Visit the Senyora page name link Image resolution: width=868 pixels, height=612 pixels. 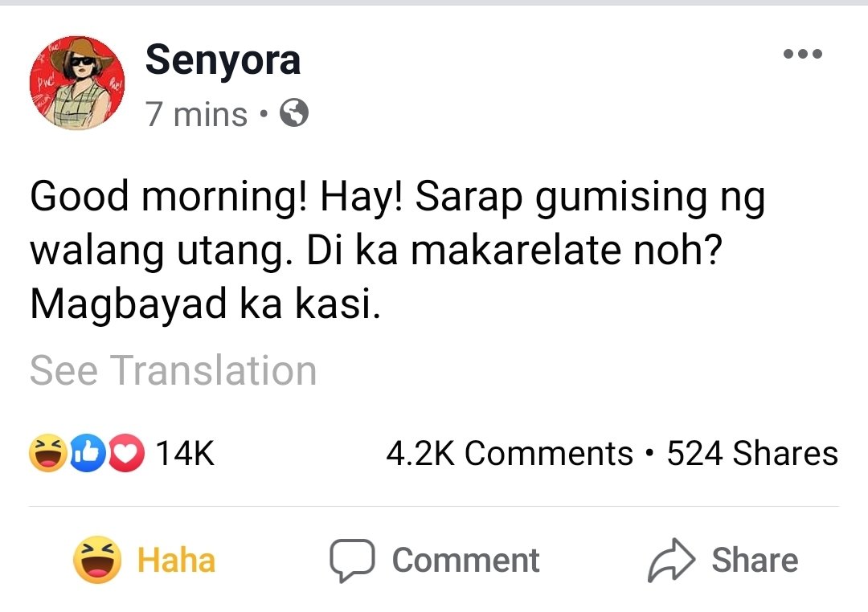[223, 61]
